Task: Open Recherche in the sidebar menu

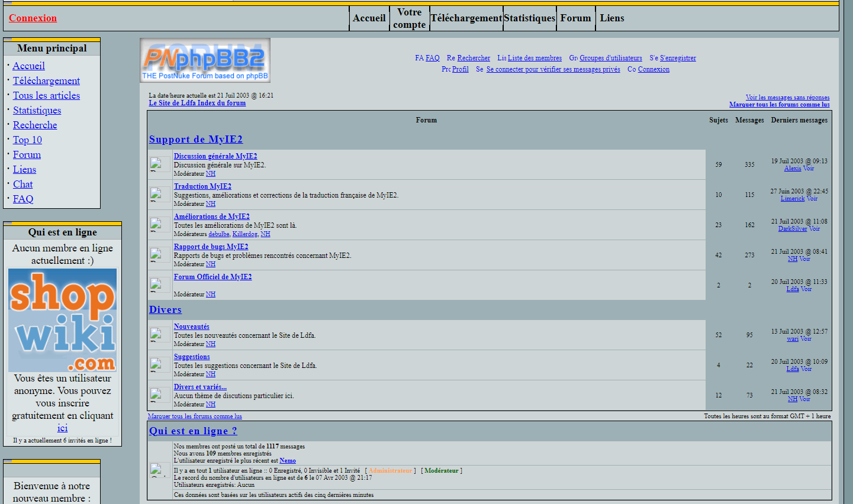Action: pos(35,125)
